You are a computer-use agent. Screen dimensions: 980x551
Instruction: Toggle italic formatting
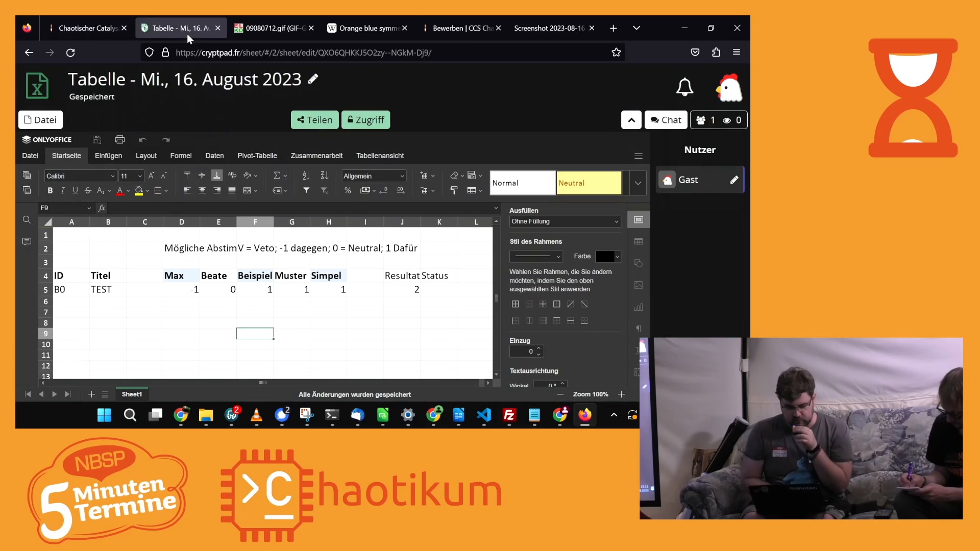62,191
